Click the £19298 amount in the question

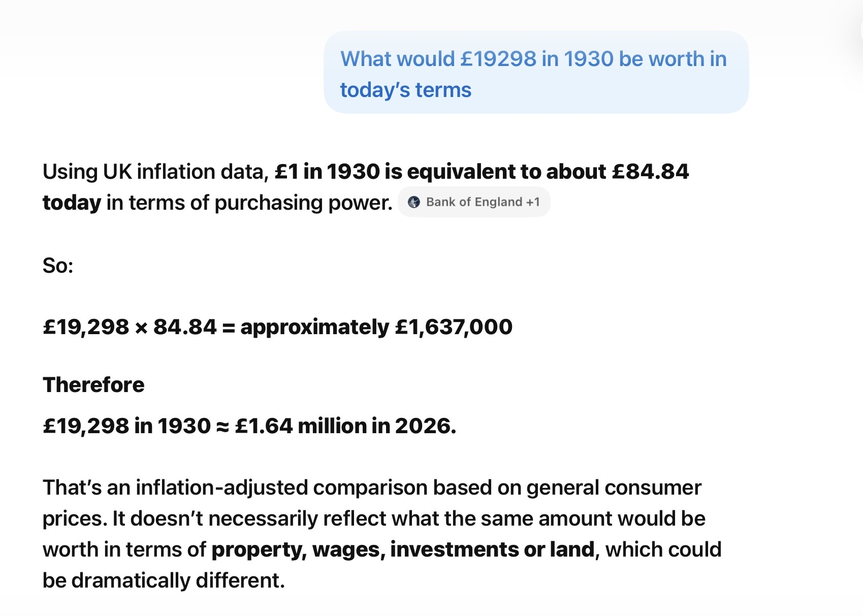pos(498,59)
